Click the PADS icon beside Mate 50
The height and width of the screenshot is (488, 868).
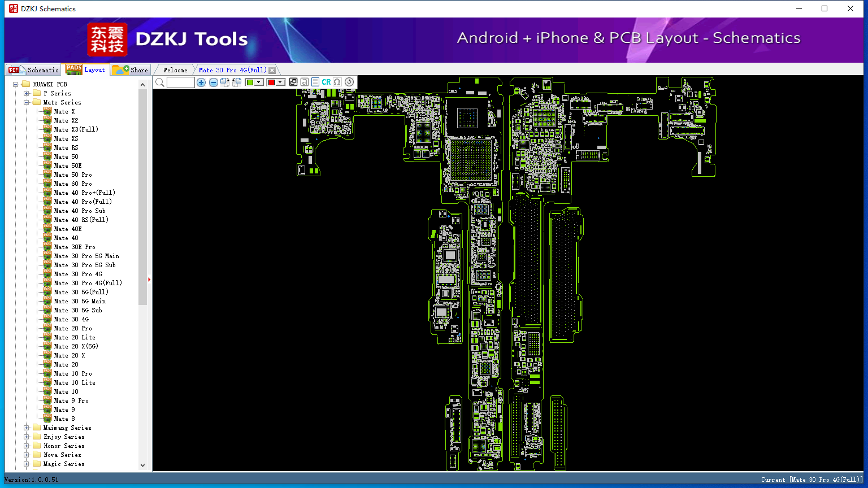coord(47,156)
